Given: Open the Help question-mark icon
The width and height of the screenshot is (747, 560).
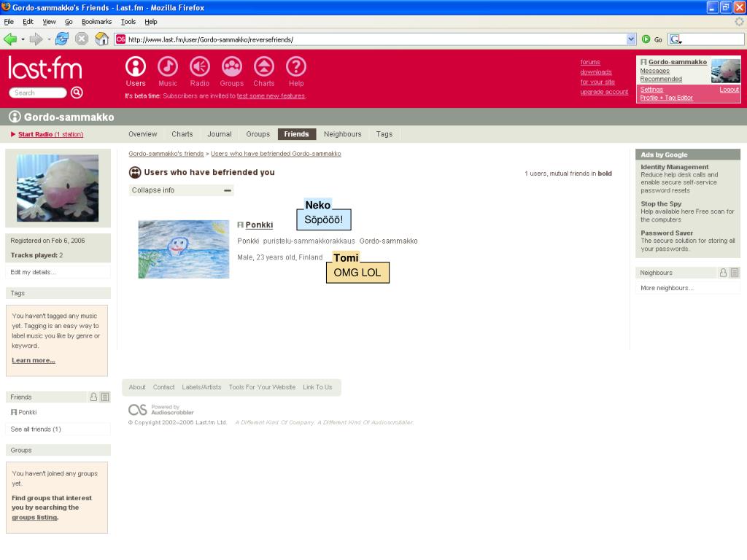Looking at the screenshot, I should (x=296, y=66).
